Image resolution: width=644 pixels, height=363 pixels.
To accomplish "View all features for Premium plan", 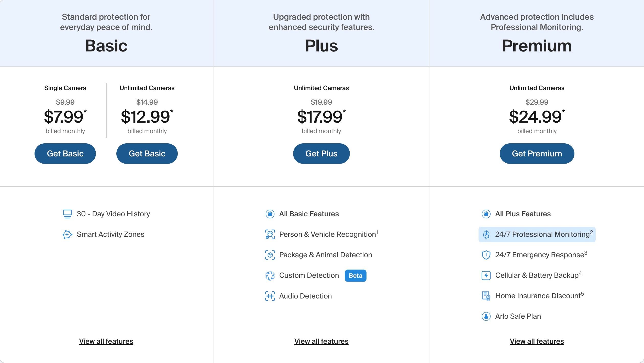I will (537, 341).
